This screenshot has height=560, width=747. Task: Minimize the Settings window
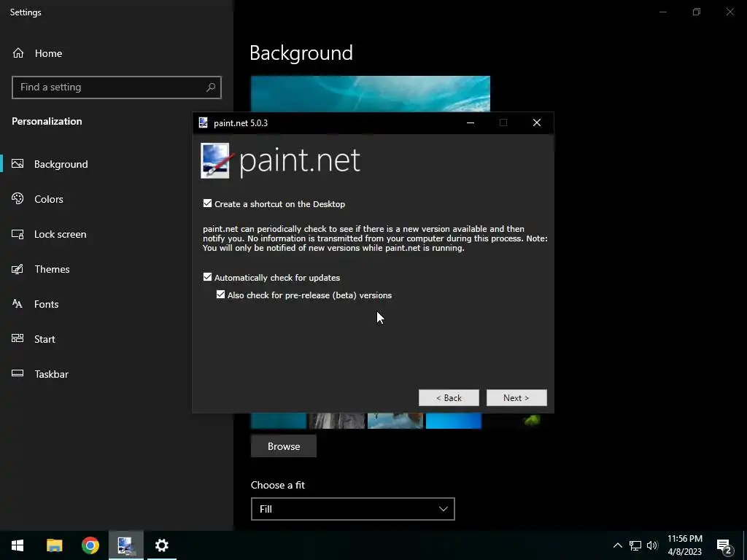click(662, 12)
